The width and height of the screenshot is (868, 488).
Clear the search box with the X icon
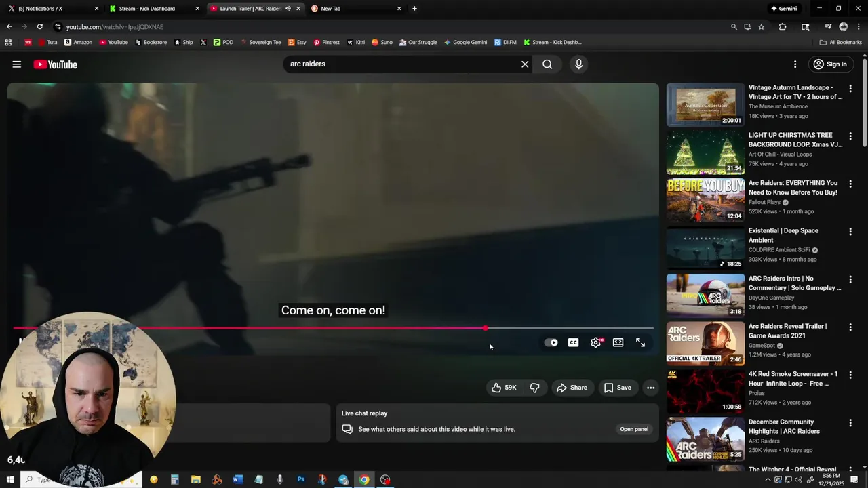click(525, 64)
